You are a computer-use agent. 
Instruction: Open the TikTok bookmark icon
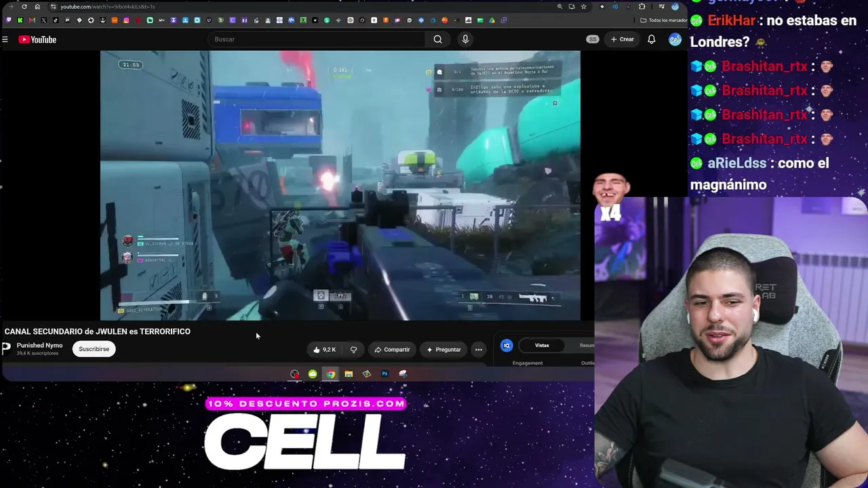tap(56, 20)
